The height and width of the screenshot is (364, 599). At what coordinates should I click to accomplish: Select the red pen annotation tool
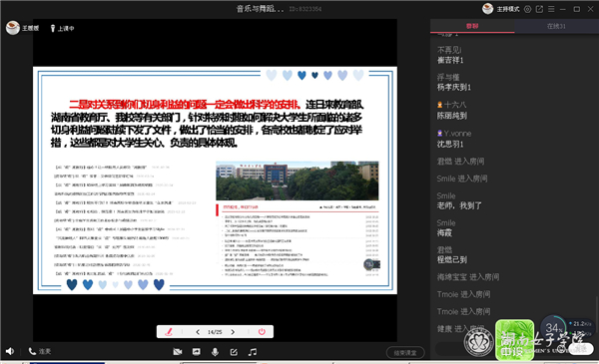click(169, 331)
